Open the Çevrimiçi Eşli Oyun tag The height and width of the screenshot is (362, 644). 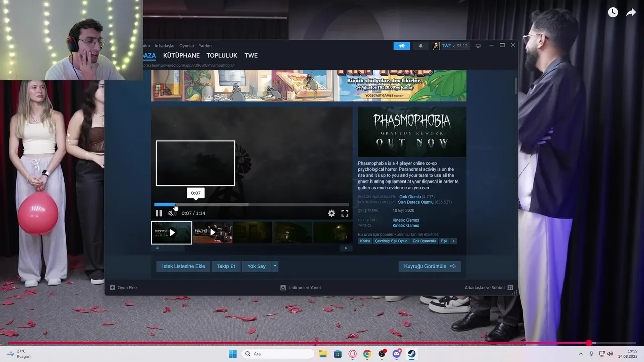click(x=391, y=241)
